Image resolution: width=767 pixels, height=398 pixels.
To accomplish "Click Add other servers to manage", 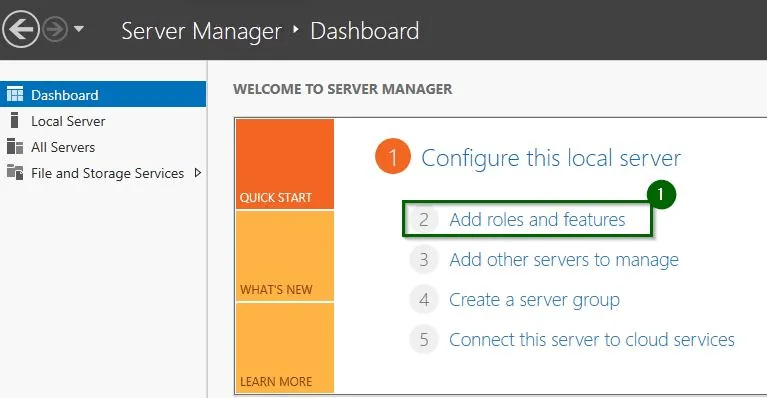I will 564,260.
